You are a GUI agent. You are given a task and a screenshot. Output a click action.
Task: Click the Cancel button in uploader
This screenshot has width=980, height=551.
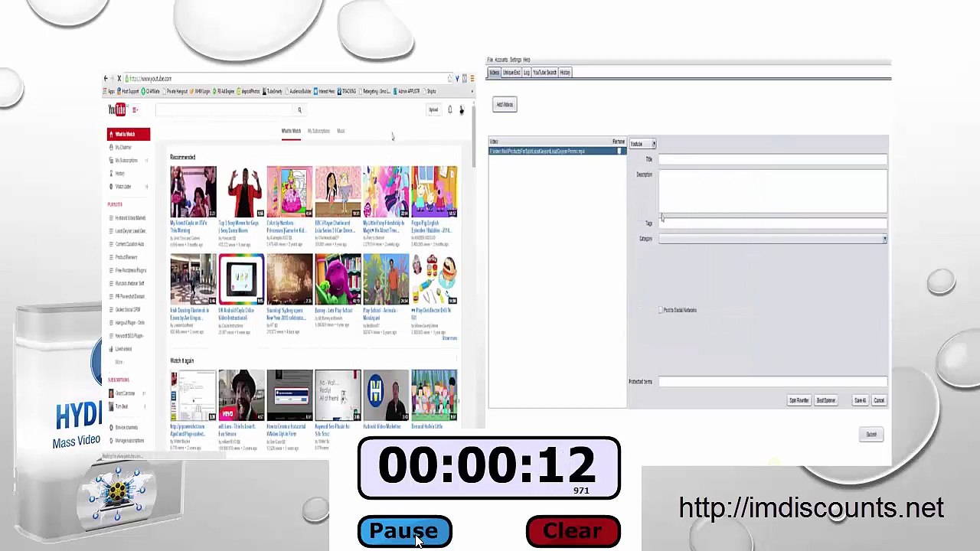[879, 400]
